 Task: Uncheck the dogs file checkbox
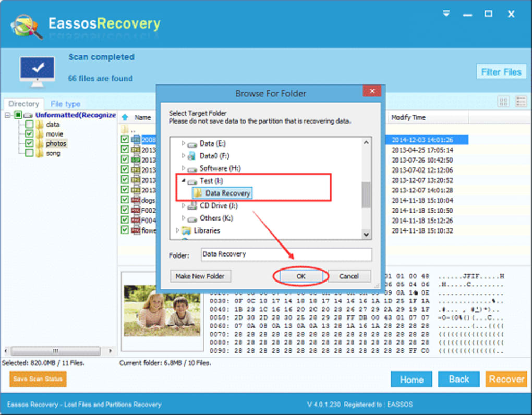point(125,200)
